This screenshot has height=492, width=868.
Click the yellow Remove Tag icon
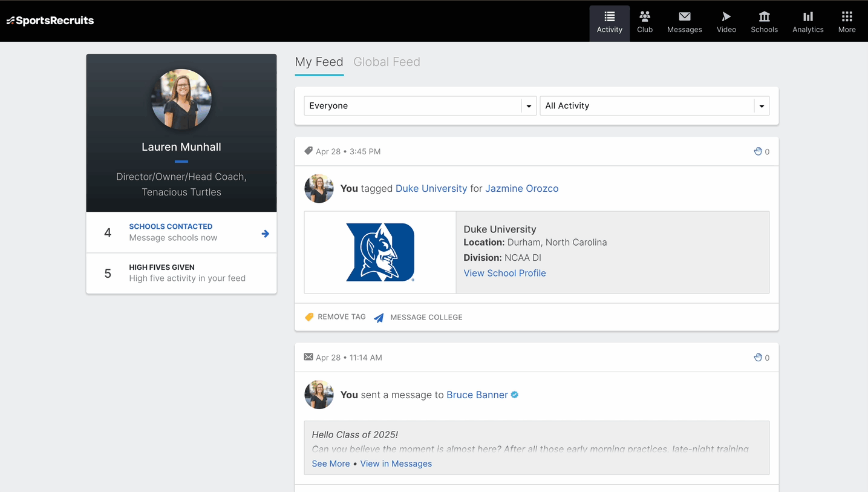point(309,317)
